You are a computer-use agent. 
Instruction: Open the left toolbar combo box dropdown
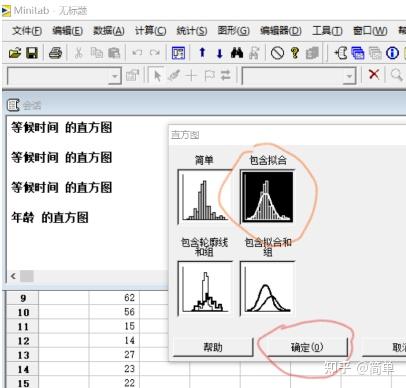tap(114, 76)
